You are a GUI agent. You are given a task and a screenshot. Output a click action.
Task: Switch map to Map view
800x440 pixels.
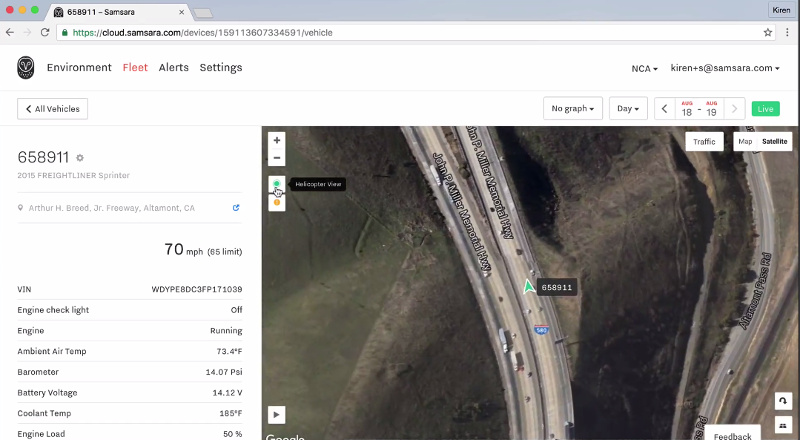[x=745, y=142]
